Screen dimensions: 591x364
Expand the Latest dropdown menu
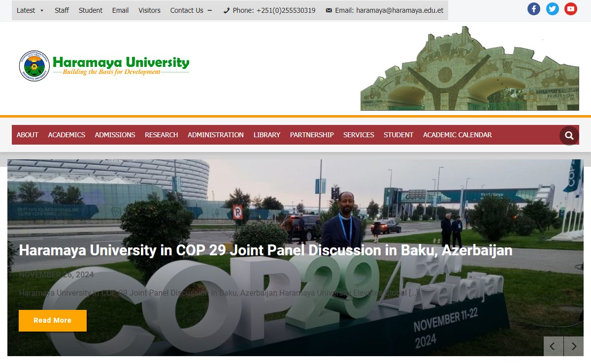point(30,10)
